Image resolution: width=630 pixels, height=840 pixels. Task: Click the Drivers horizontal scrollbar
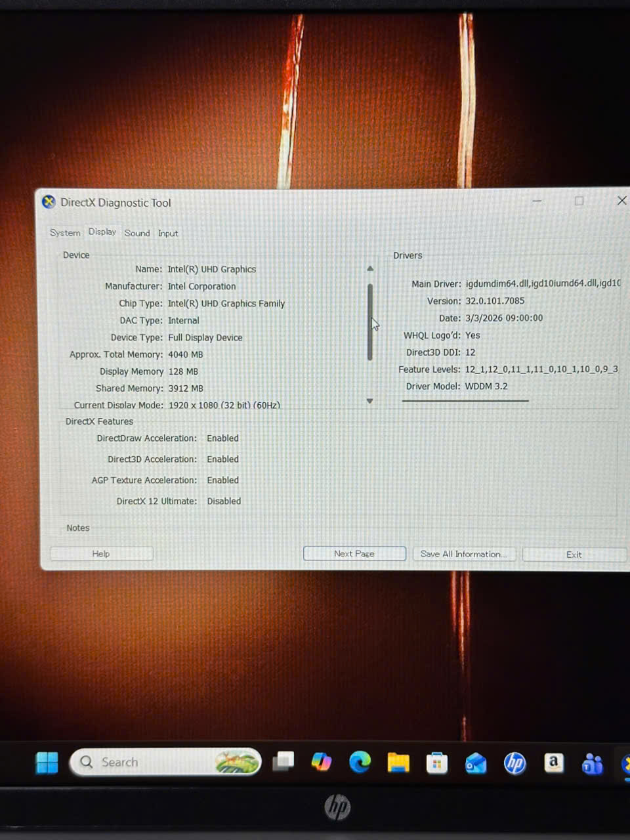click(465, 401)
